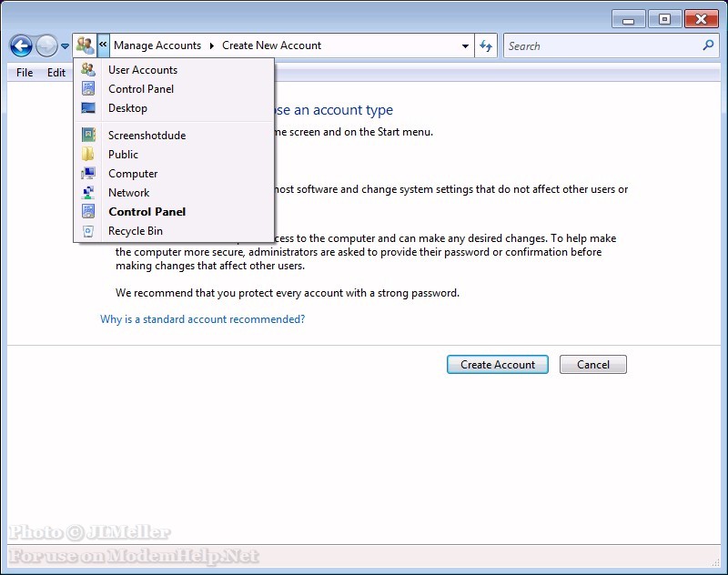Open 'Why is a standard account recommended?' link
The width and height of the screenshot is (728, 575).
click(202, 319)
